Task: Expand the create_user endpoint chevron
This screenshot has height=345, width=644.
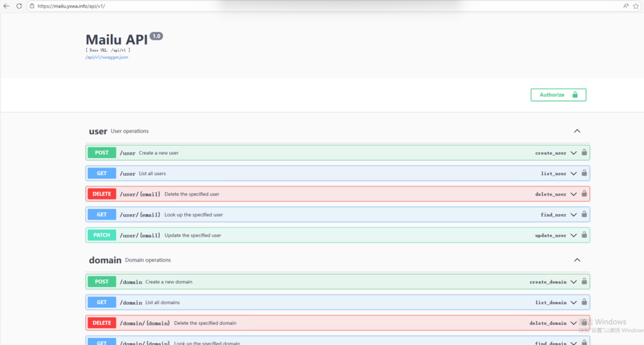Action: [x=573, y=153]
